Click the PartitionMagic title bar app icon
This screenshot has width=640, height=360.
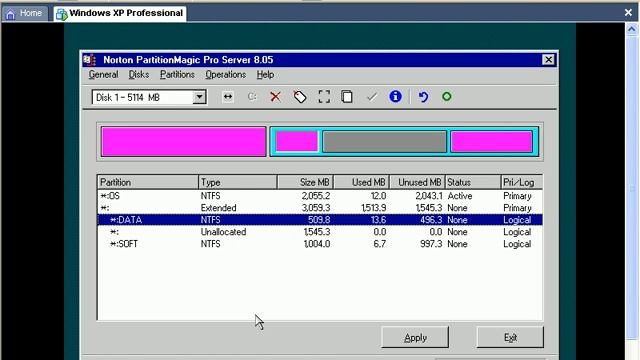(90, 60)
